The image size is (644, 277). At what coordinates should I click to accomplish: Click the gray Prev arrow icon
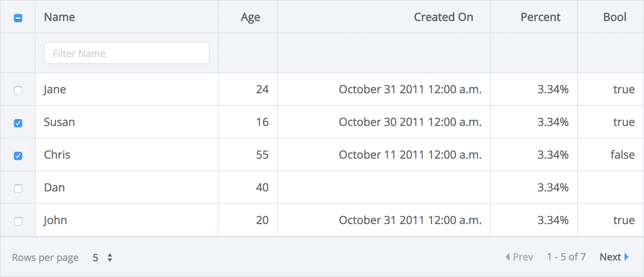[508, 257]
